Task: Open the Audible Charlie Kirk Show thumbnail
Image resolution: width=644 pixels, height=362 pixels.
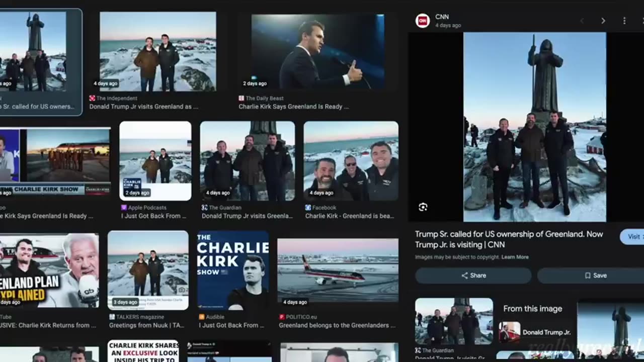Action: (x=233, y=270)
